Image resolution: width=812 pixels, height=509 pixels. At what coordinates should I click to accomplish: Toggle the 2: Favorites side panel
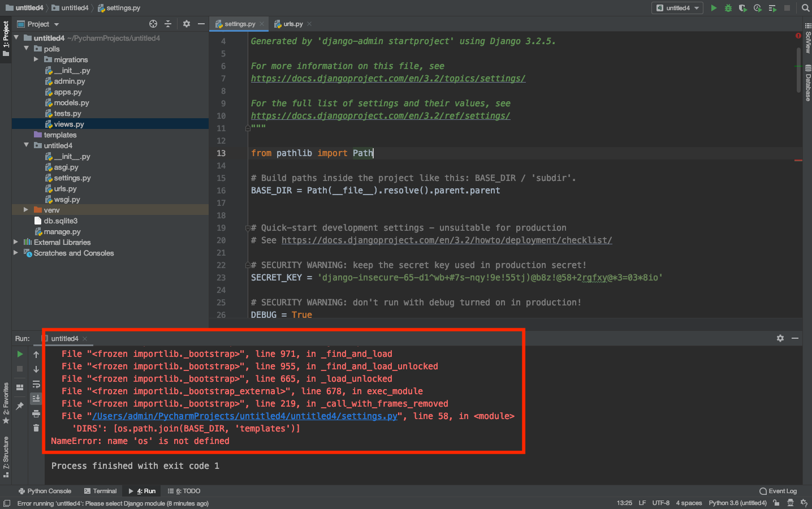click(x=6, y=403)
